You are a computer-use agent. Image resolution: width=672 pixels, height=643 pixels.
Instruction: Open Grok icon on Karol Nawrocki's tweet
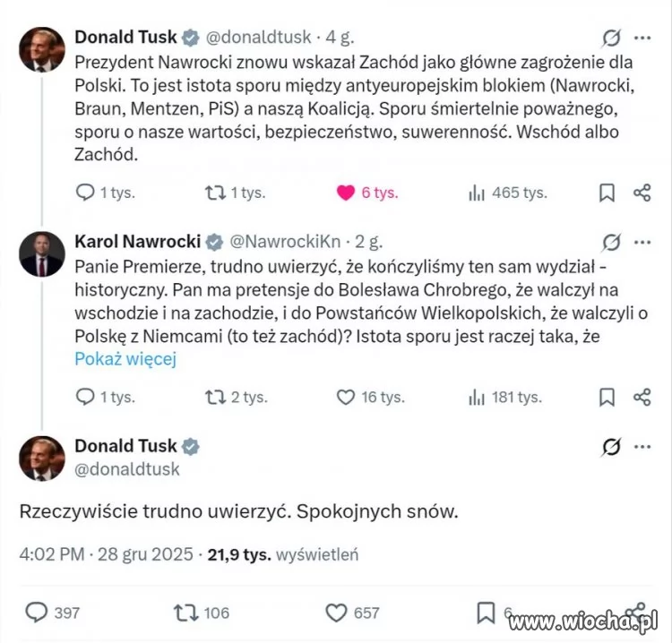[x=613, y=242]
